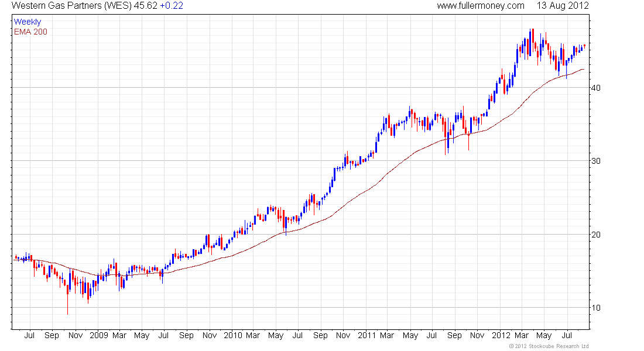
Task: Click the www.fullermoney.com text
Action: pyautogui.click(x=481, y=6)
